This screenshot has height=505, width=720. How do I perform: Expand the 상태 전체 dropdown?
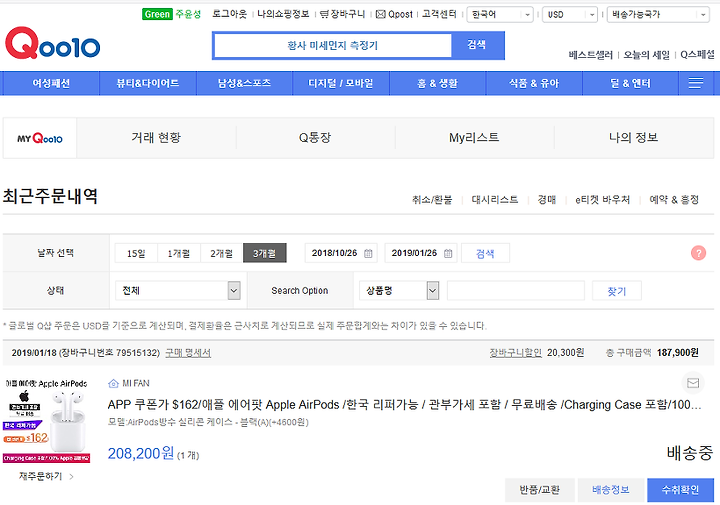click(x=178, y=291)
